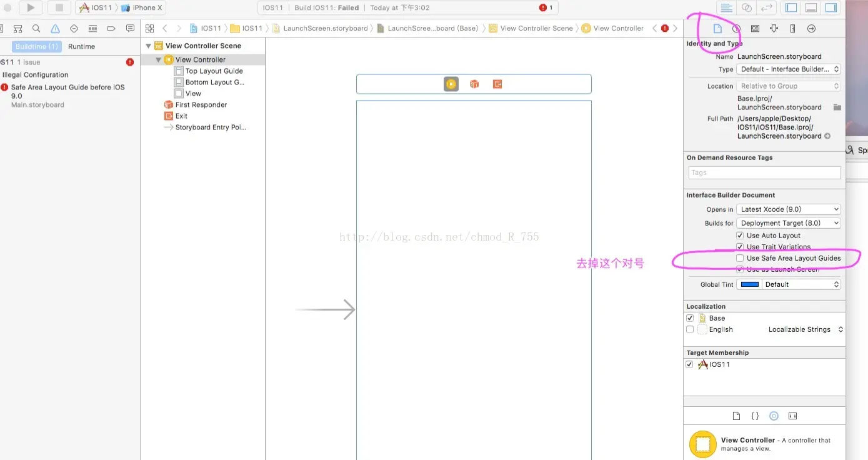
Task: Open the File inspector tab
Action: tap(717, 29)
